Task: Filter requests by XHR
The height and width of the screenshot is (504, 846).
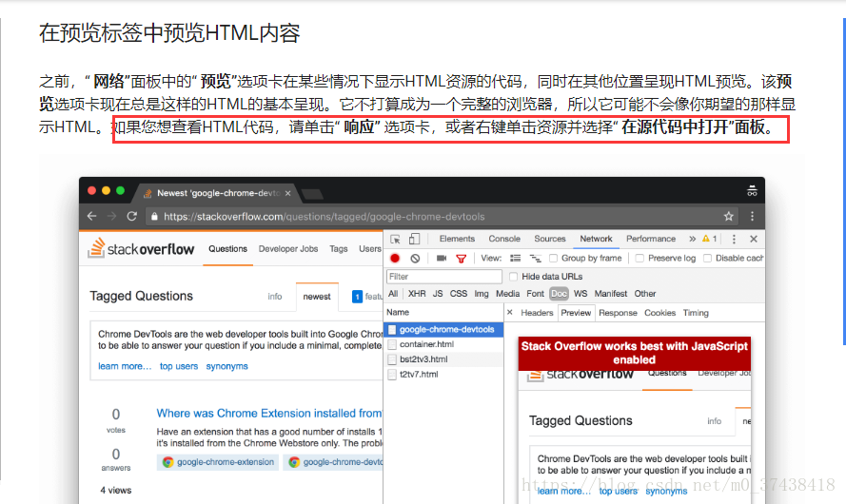Action: 417,294
